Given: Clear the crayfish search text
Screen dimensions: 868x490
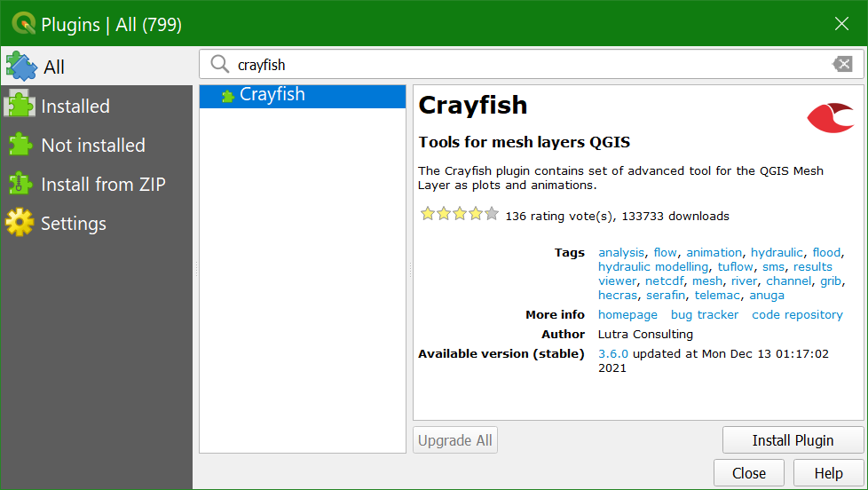Looking at the screenshot, I should pos(842,64).
